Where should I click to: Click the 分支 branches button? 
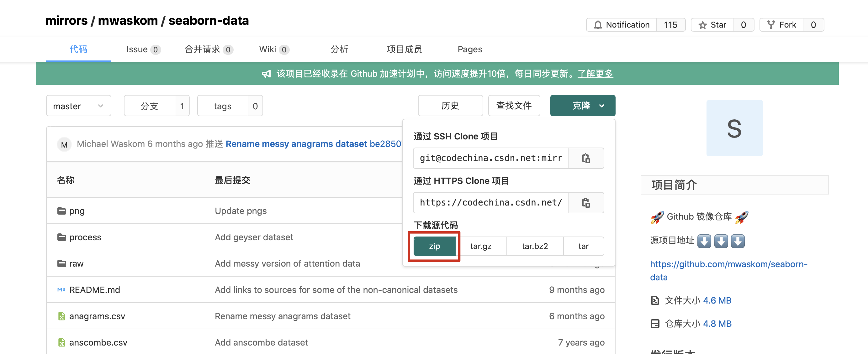coord(149,106)
